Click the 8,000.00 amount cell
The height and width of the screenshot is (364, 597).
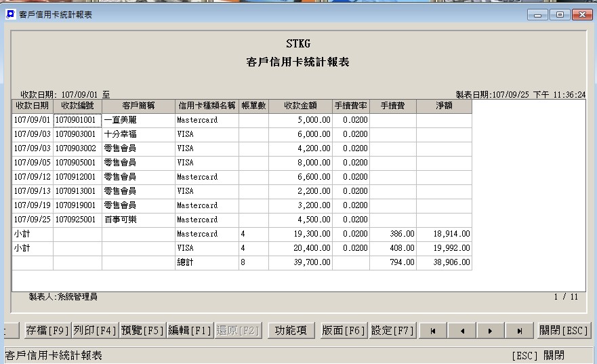[x=300, y=163]
